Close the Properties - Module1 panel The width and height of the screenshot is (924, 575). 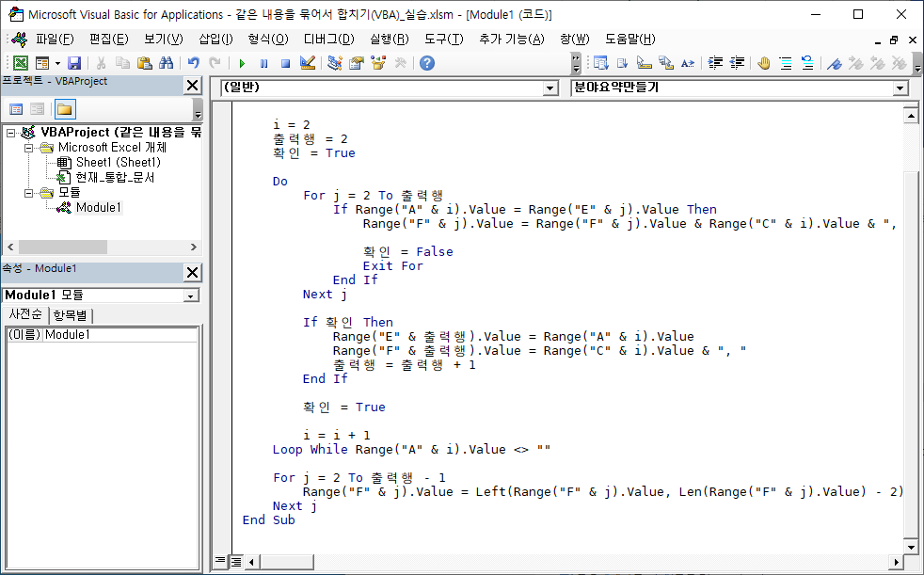[193, 272]
